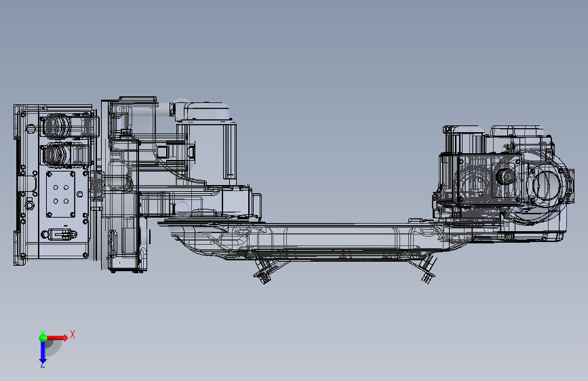Image resolution: width=588 pixels, height=381 pixels.
Task: Select the upper round connector on the left box
Action: 56,126
